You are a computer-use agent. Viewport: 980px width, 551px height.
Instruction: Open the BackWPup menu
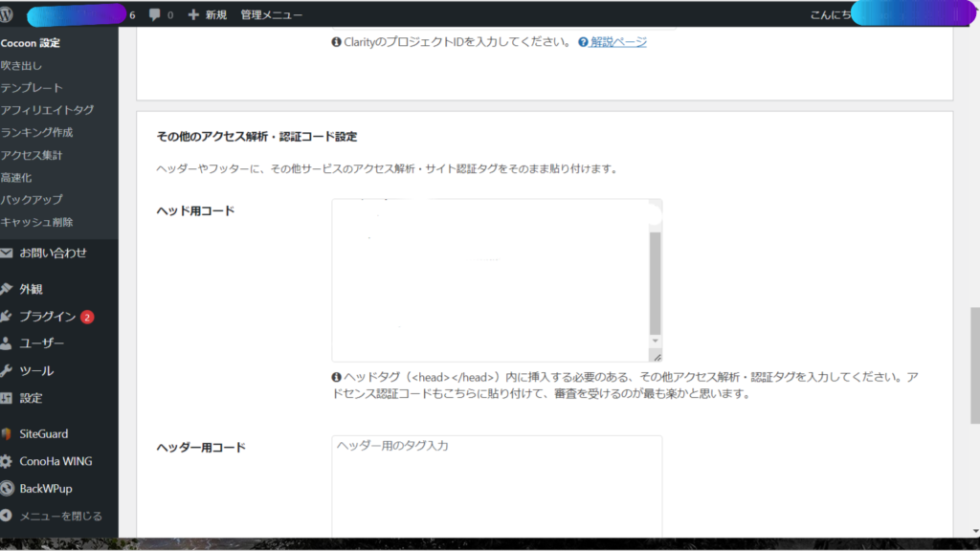coord(46,489)
